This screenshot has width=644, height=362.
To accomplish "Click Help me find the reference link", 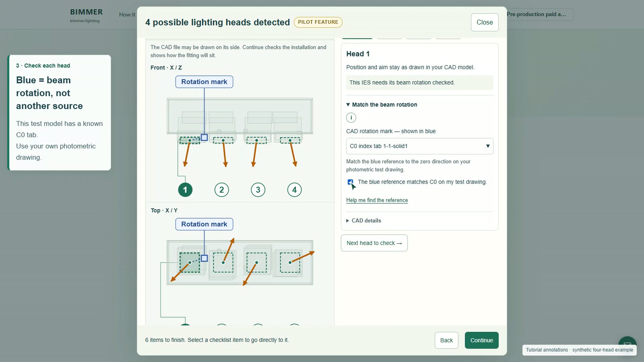I will [x=377, y=200].
